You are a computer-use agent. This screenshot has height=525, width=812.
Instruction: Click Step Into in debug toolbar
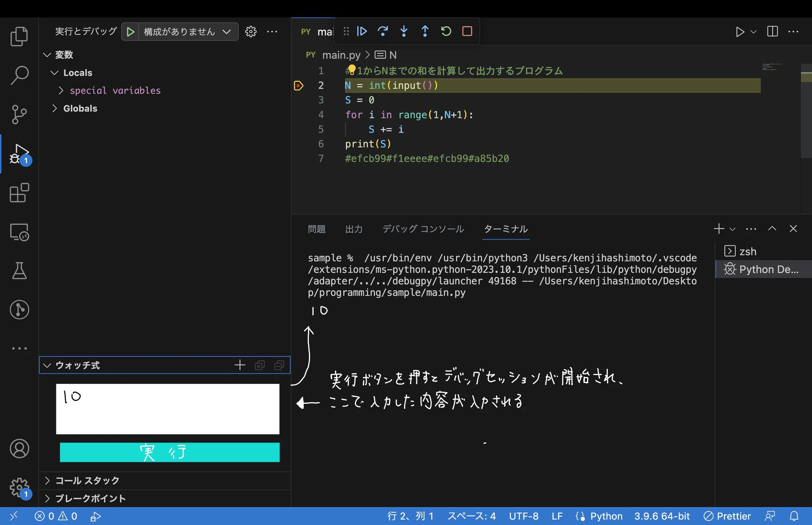tap(404, 31)
